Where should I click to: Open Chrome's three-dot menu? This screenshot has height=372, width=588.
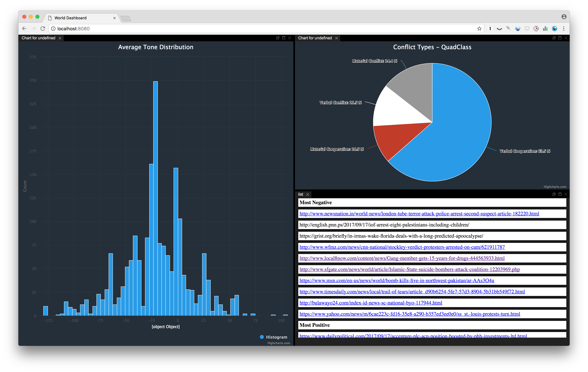tap(564, 29)
